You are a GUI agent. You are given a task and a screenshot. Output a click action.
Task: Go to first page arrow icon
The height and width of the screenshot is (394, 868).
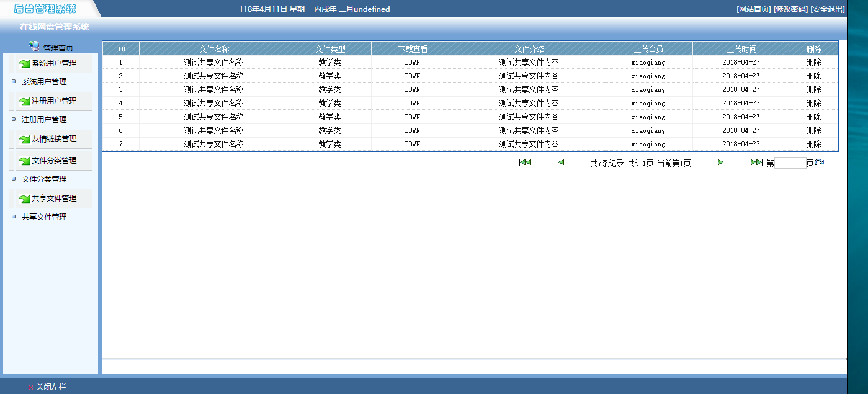(x=525, y=163)
